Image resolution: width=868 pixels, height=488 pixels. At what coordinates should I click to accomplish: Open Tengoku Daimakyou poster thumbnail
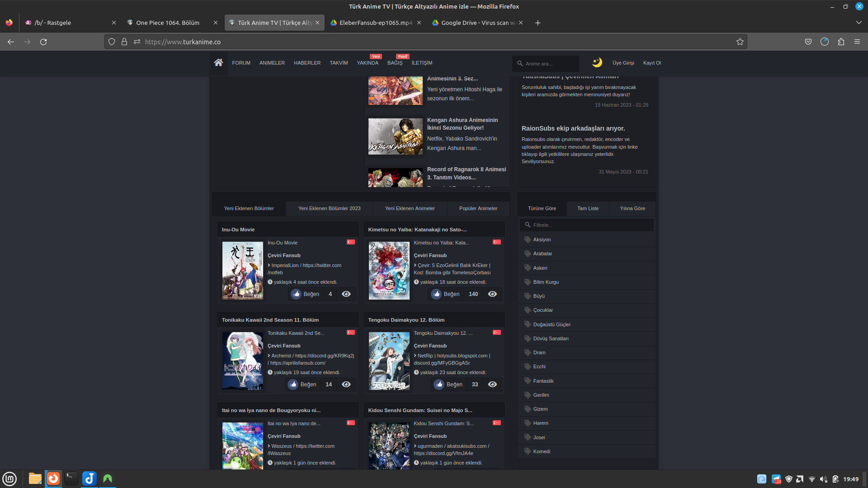click(x=389, y=361)
